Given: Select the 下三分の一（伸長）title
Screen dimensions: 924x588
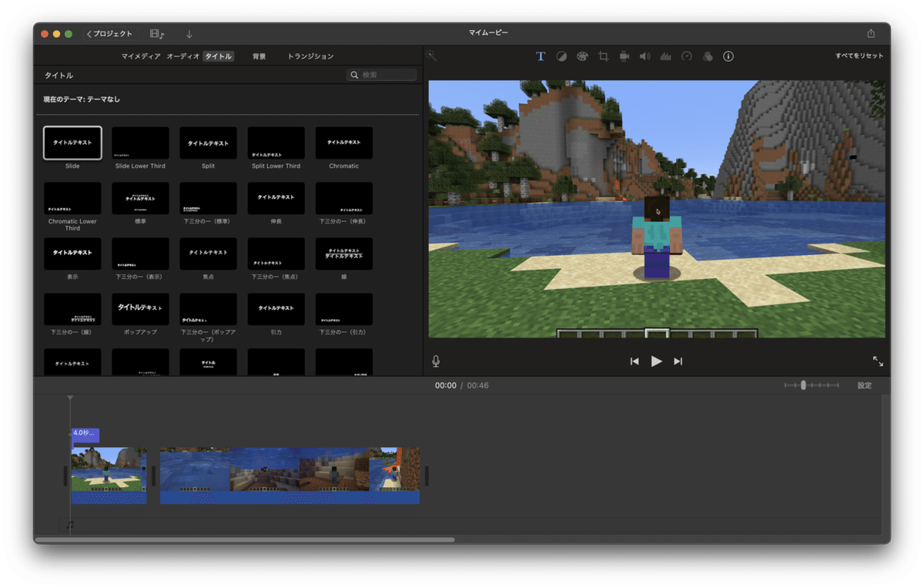Looking at the screenshot, I should click(x=343, y=199).
